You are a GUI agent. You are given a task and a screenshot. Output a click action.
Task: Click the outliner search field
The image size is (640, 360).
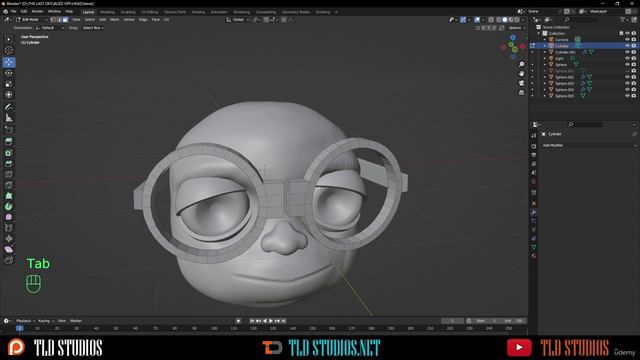581,20
